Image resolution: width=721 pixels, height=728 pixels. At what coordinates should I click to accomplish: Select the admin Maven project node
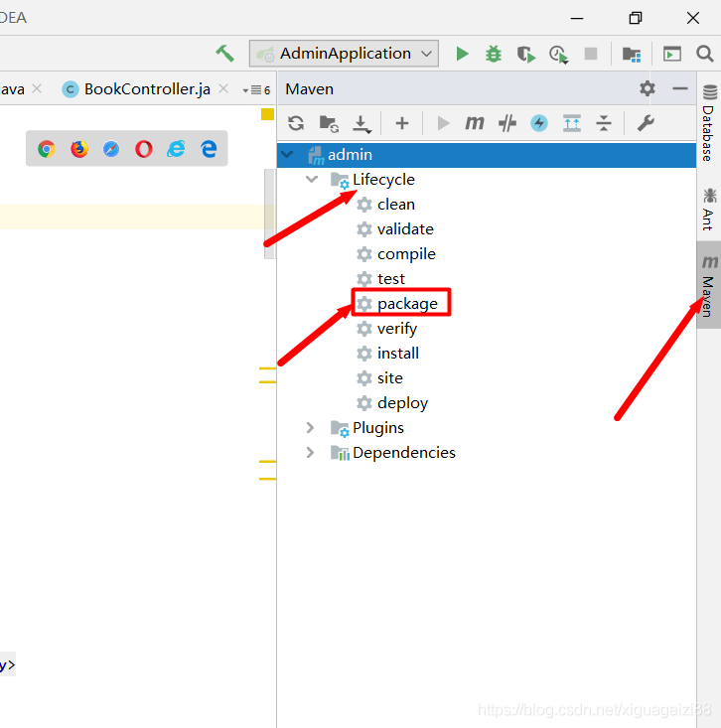pos(487,155)
